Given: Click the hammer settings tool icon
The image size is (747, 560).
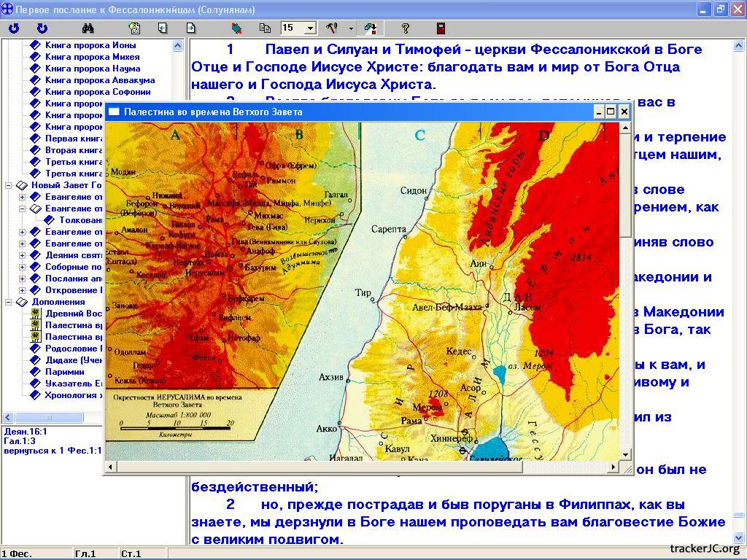Looking at the screenshot, I should click(x=332, y=28).
